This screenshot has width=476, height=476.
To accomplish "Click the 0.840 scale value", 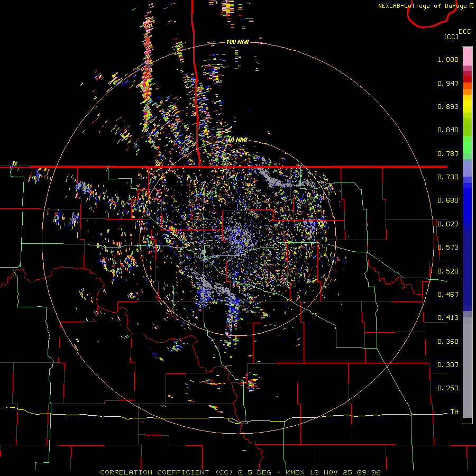I will [x=448, y=130].
